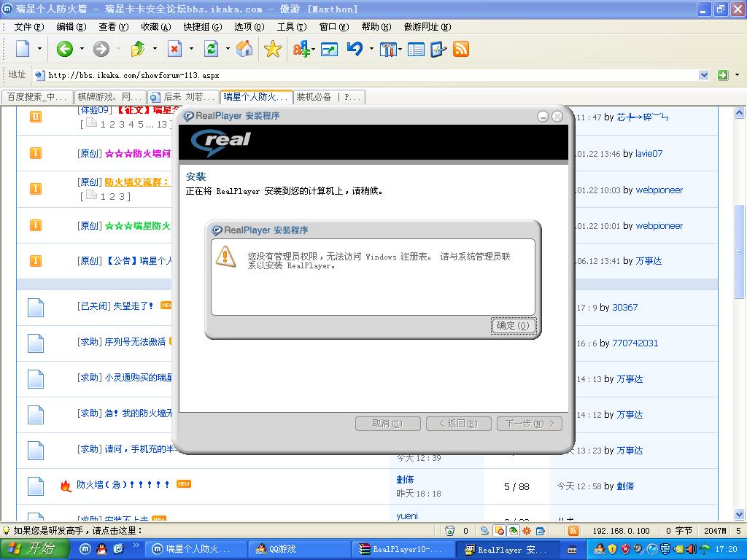Click the recycle bin icon in status bar

449,531
